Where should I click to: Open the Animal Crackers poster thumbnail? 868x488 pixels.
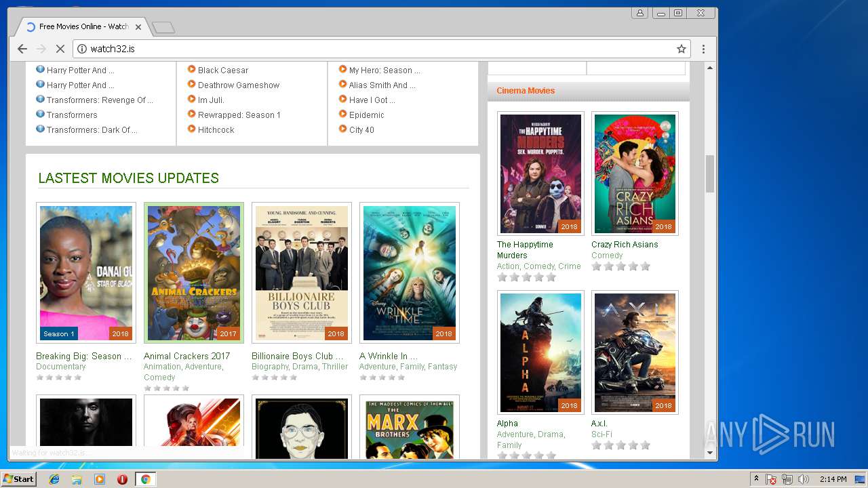pos(194,272)
